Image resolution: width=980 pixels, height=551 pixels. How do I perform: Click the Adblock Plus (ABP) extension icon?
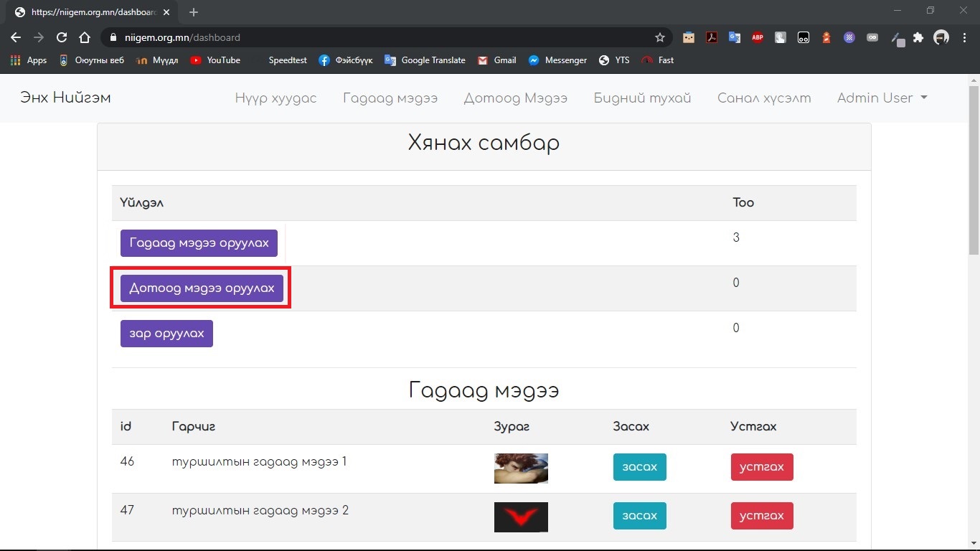758,37
